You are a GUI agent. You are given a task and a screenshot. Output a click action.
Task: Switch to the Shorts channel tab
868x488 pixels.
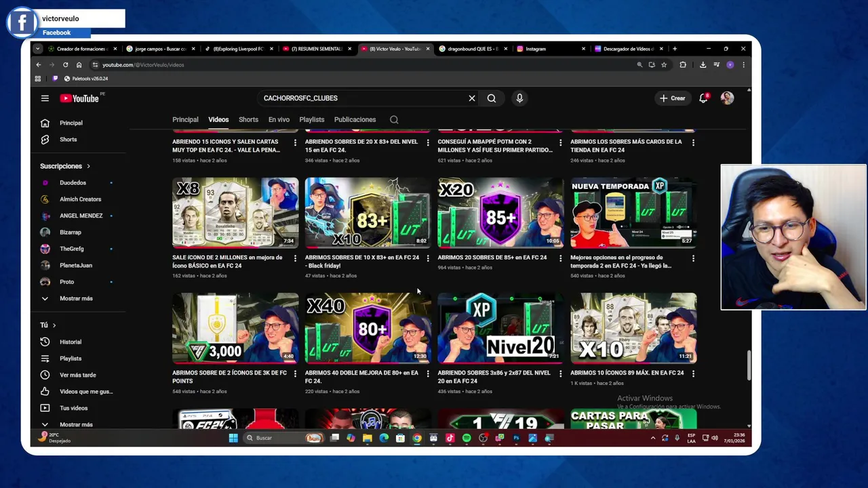(x=248, y=119)
